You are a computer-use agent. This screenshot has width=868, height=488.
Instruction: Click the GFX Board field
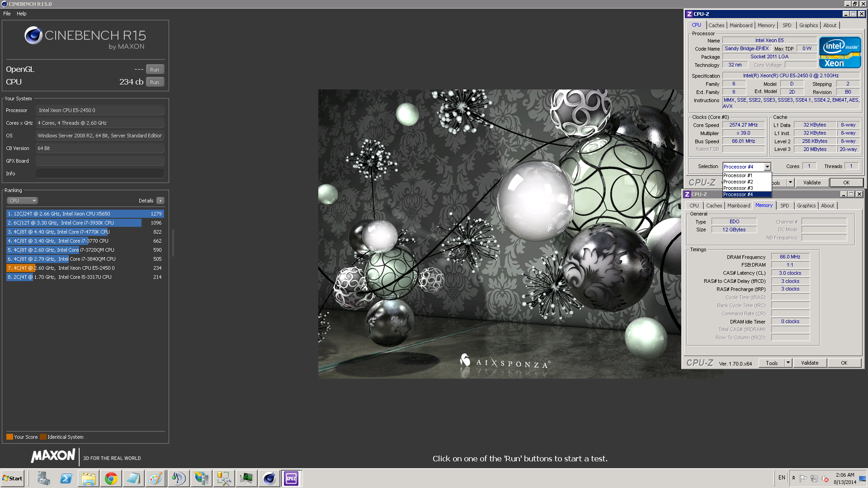click(x=99, y=161)
